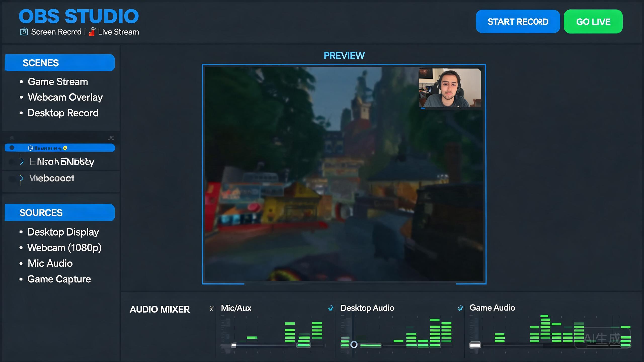Click the 'Mebcaoct' row label
This screenshot has width=644, height=362.
[52, 178]
